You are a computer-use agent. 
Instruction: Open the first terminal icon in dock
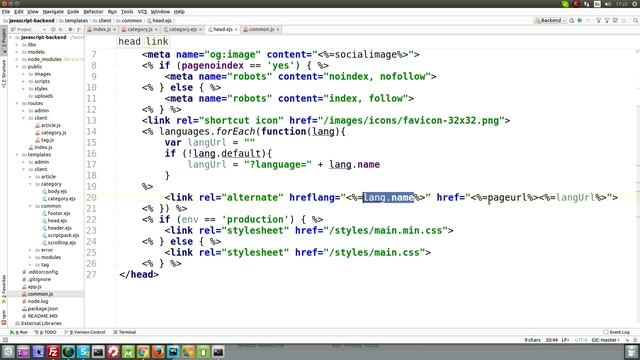98,351
